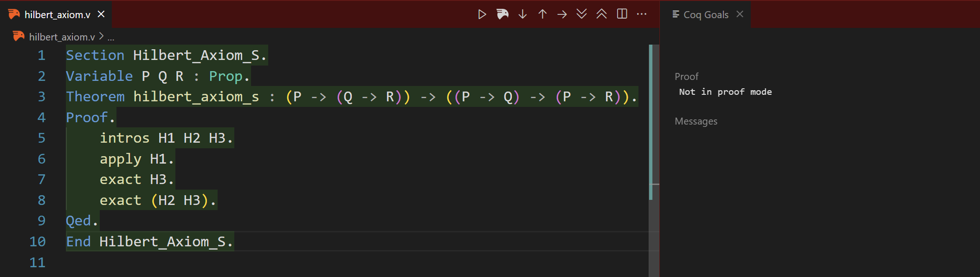Collapse the Messages section header
Viewport: 980px width, 277px height.
(x=696, y=121)
